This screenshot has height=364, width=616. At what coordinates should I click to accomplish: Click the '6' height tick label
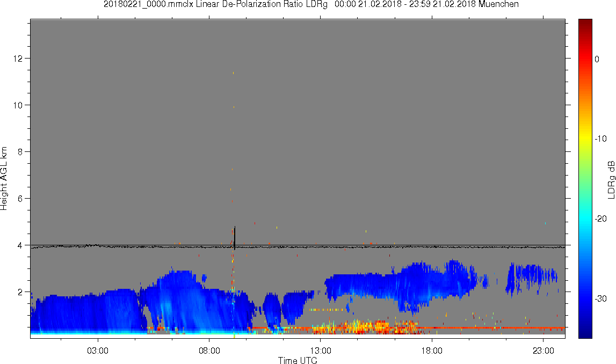(x=20, y=199)
